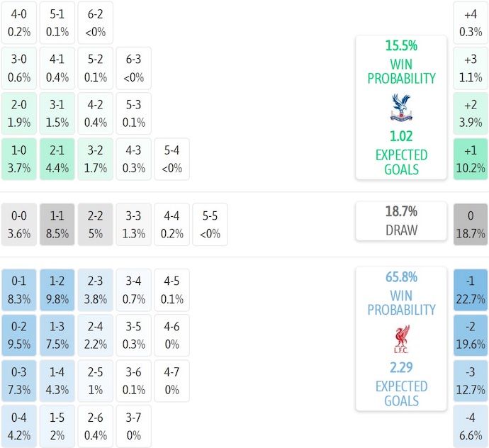Click the +1 goal margin tile
The image size is (489, 448).
click(471, 159)
